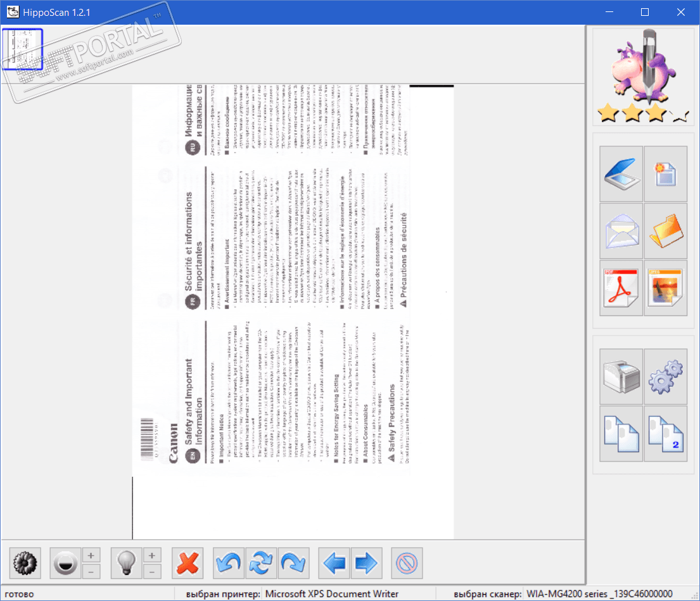Image resolution: width=700 pixels, height=601 pixels.
Task: Click the Microsoft XPS Document Writer status text
Action: (332, 594)
